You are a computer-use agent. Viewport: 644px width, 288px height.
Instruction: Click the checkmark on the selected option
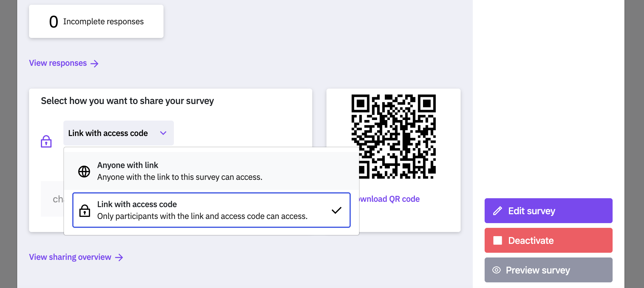(337, 210)
